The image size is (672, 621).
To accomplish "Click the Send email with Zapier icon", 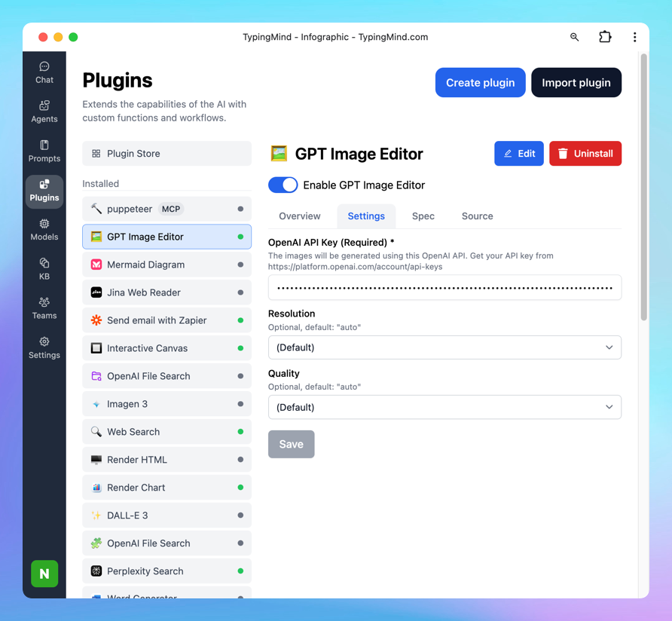I will (x=96, y=320).
